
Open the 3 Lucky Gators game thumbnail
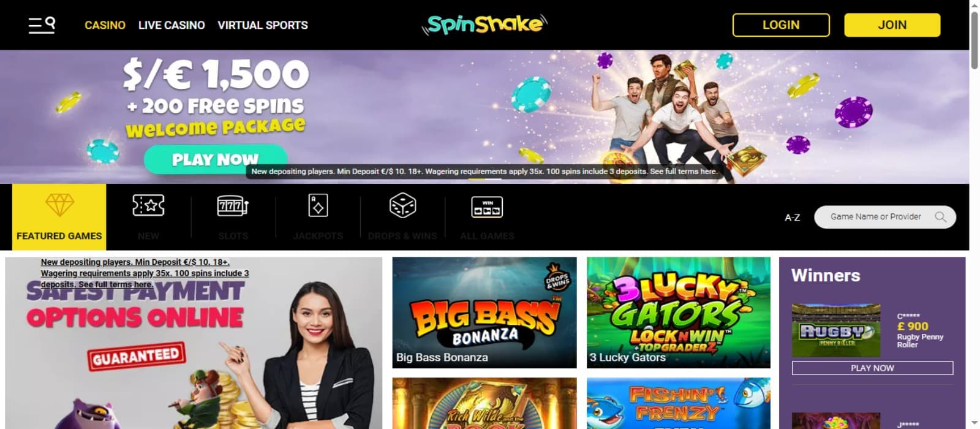click(x=679, y=313)
